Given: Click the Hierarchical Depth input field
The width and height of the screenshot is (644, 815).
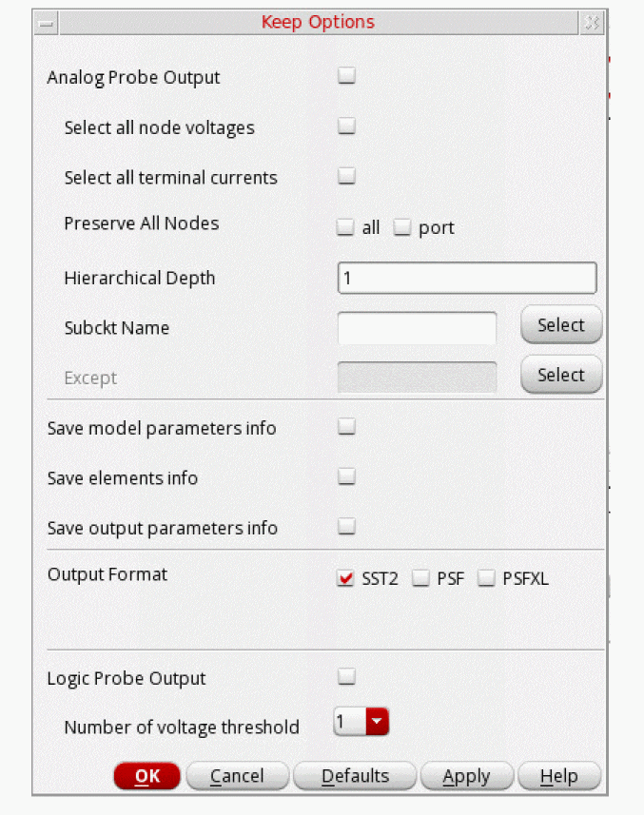Looking at the screenshot, I should (467, 278).
